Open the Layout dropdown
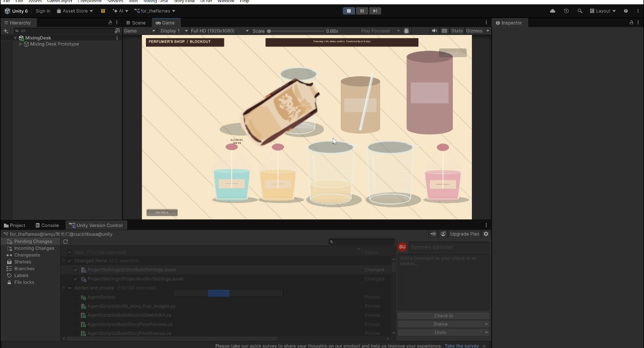 point(602,11)
